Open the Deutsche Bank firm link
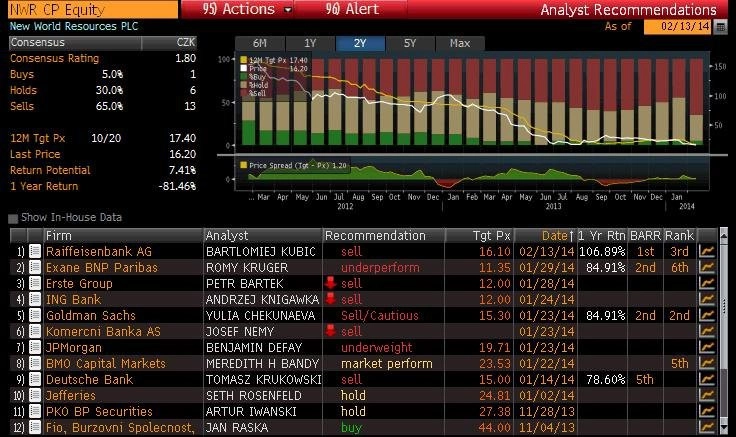 89,379
